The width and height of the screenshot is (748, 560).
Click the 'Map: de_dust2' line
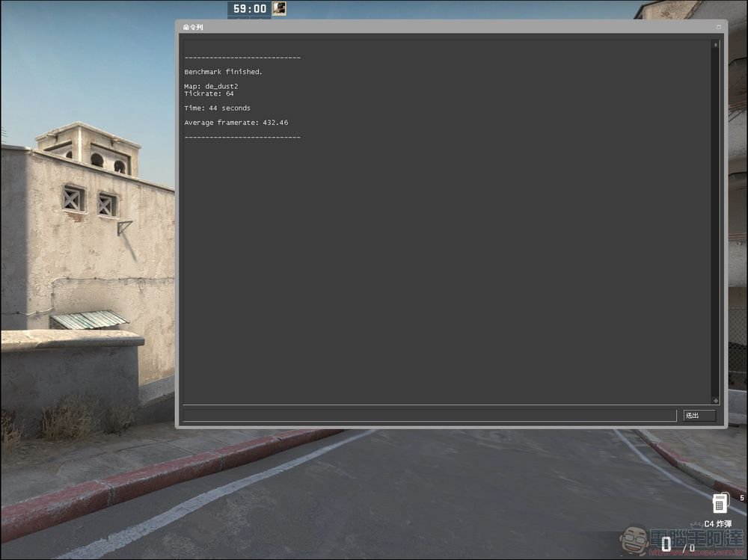point(211,86)
